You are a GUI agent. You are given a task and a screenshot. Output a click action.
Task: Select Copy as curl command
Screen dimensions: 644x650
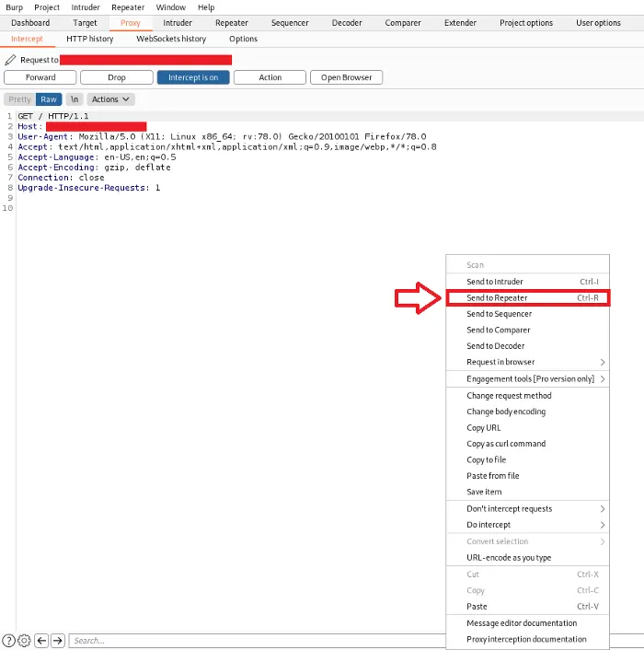[527, 444]
